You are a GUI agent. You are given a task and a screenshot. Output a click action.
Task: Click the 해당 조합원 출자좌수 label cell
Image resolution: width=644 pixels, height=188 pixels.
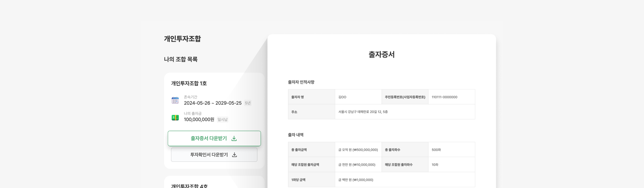(x=405, y=165)
